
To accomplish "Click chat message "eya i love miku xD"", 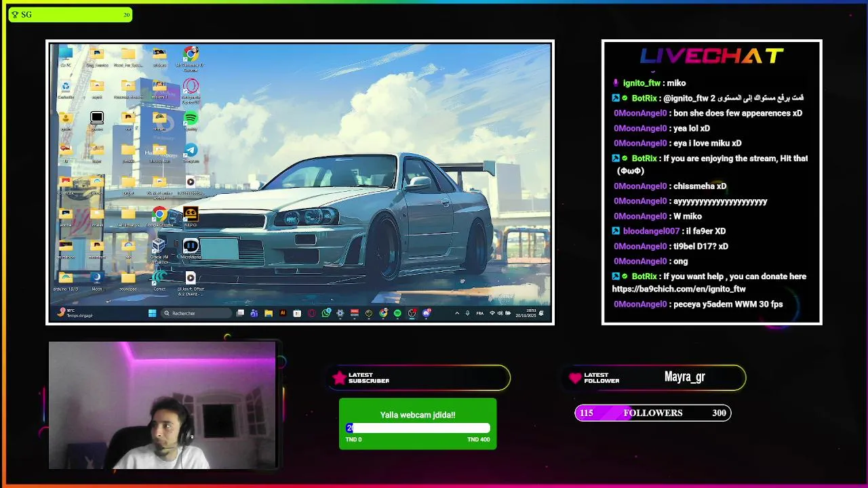I will [x=707, y=144].
